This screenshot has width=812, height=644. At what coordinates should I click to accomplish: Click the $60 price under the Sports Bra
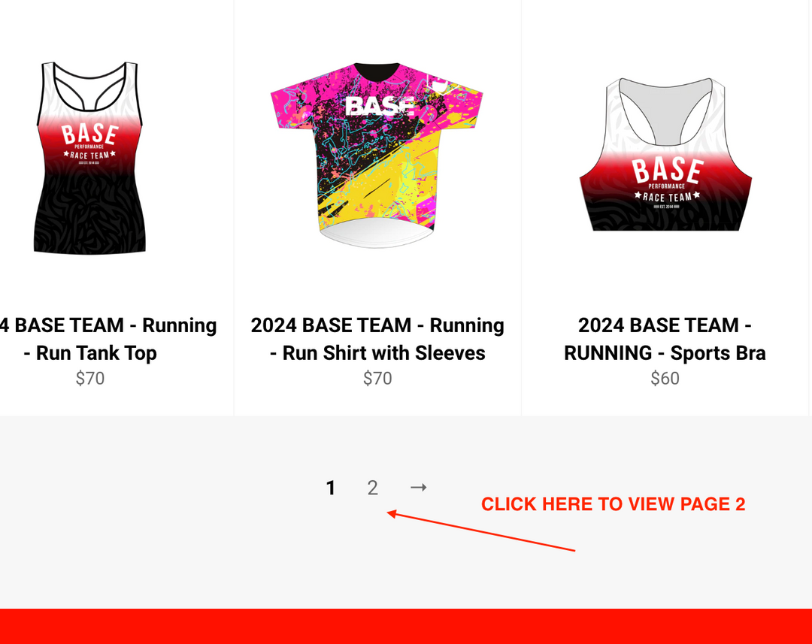coord(665,379)
